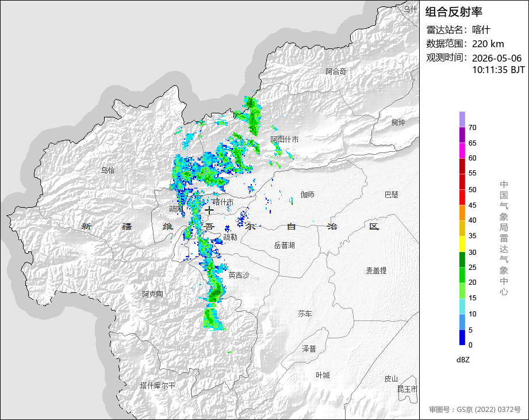Click the 皮山 county label
Image resolution: width=529 pixels, height=420 pixels.
391,379
